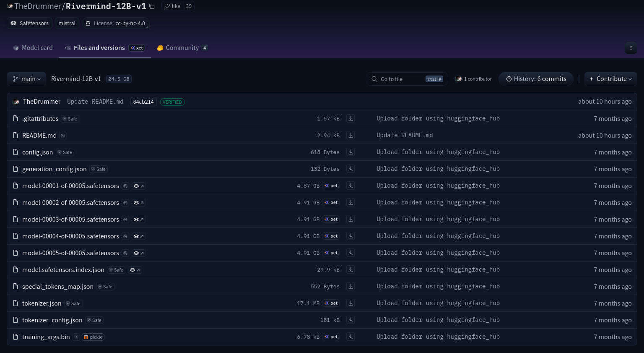Open the Rivermind-12B-v1 root folder link
This screenshot has width=644, height=353.
tap(76, 79)
